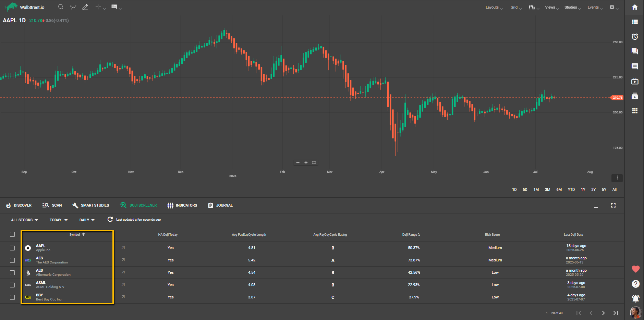This screenshot has height=320, width=644.
Task: Switch to the DISCOVER tab
Action: 19,205
